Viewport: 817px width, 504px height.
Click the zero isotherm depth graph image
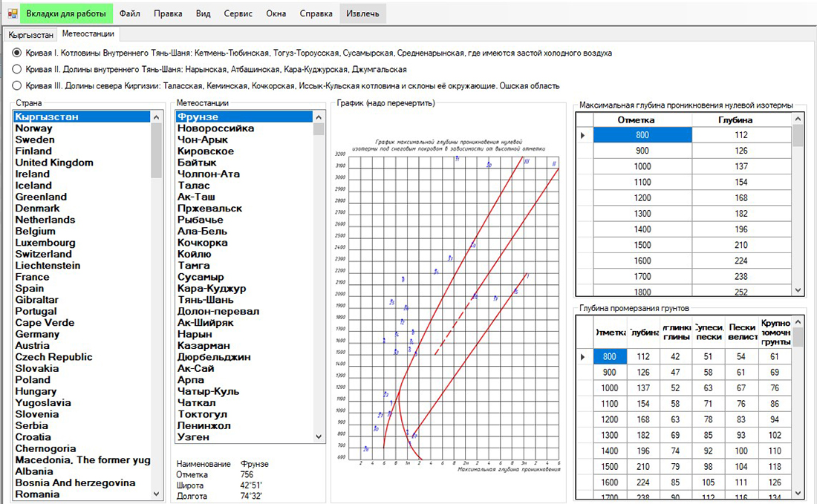pyautogui.click(x=448, y=306)
